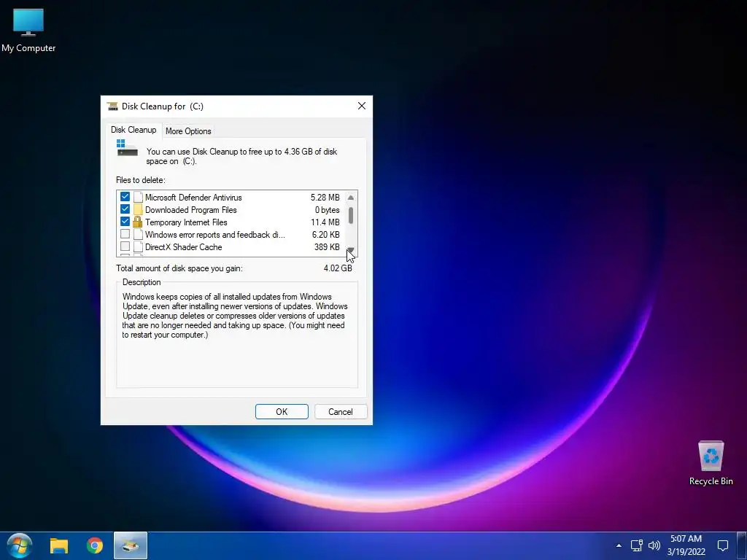Switch to the More Options tab
747x560 pixels.
[188, 131]
